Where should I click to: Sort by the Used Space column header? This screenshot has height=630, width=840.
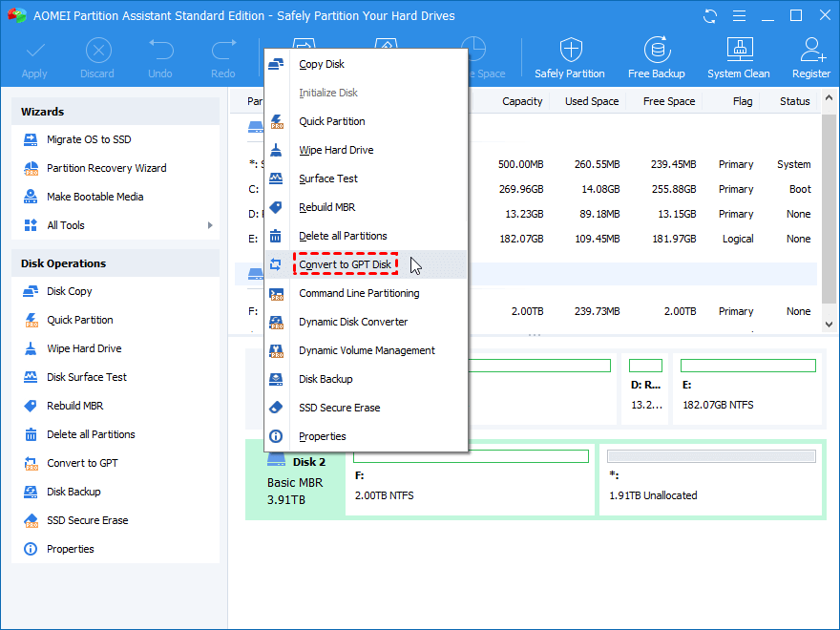coord(592,101)
